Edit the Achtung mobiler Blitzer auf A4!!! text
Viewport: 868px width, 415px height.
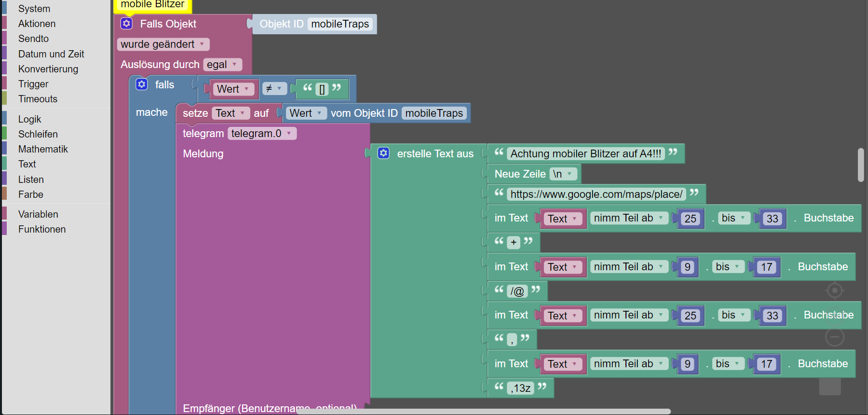tap(586, 153)
